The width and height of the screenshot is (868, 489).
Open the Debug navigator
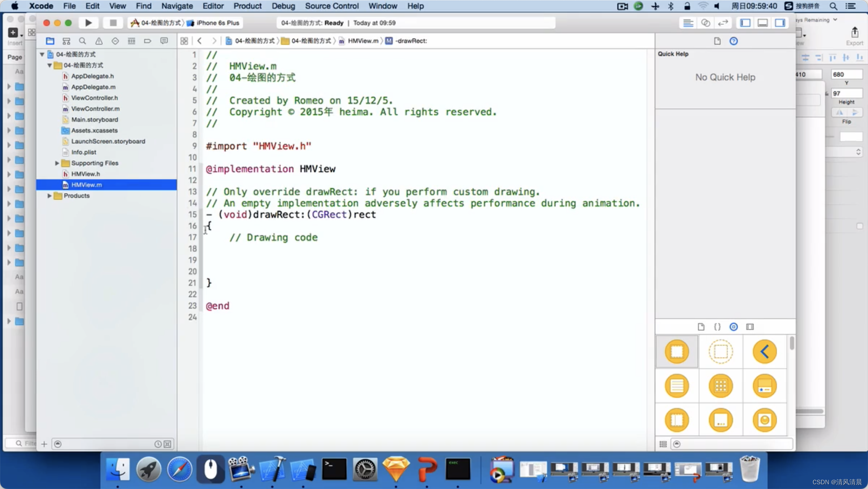pos(131,41)
